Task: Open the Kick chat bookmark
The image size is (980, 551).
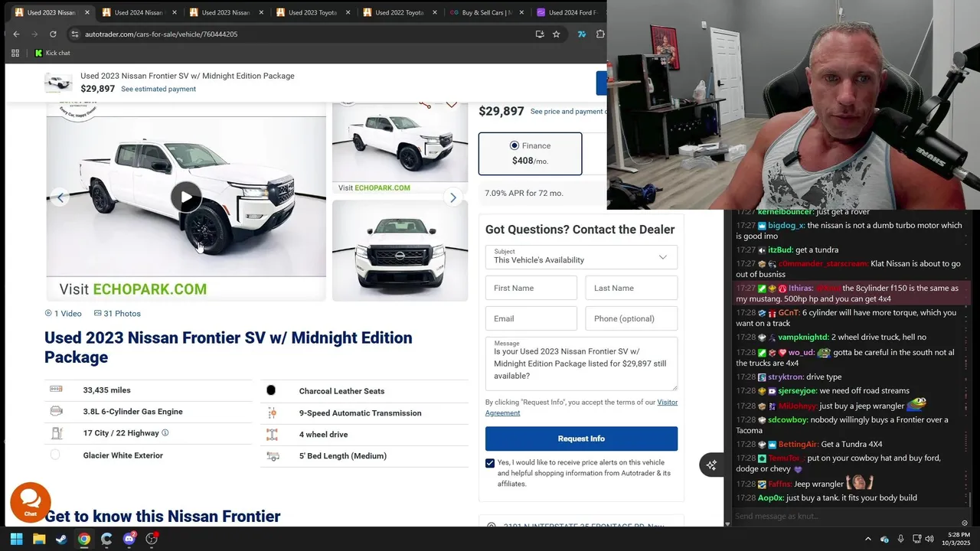Action: tap(52, 53)
